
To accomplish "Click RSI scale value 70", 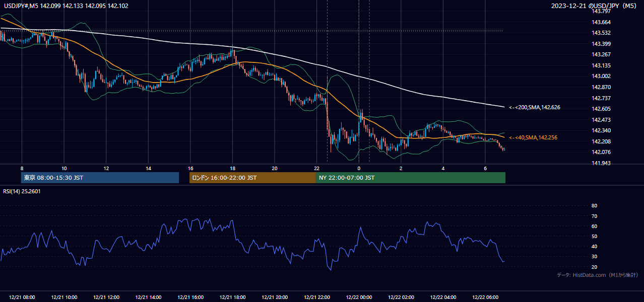I will pyautogui.click(x=594, y=216).
